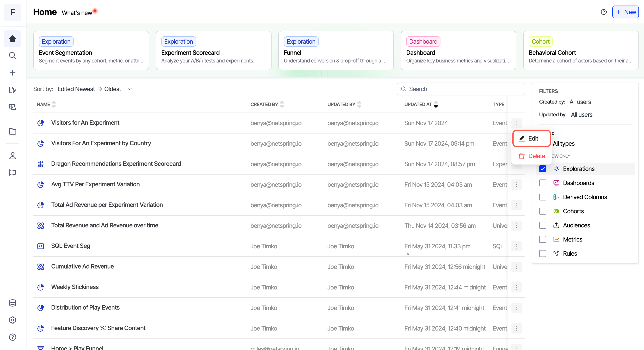Viewport: 644px width, 350px height.
Task: Sort table by NAME column
Action: click(46, 104)
